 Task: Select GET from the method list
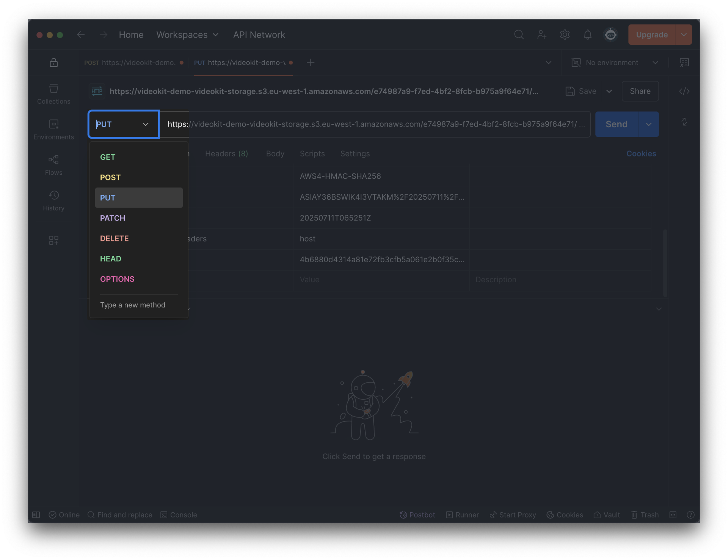click(139, 157)
